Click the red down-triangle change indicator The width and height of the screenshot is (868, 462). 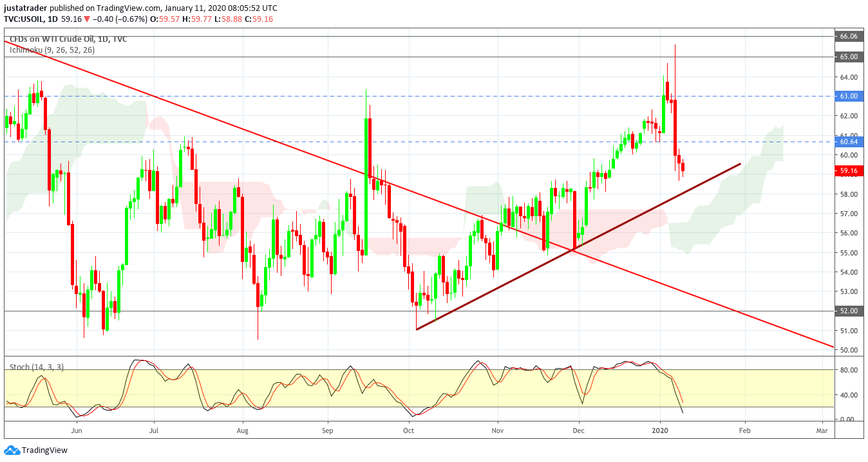tap(86, 19)
